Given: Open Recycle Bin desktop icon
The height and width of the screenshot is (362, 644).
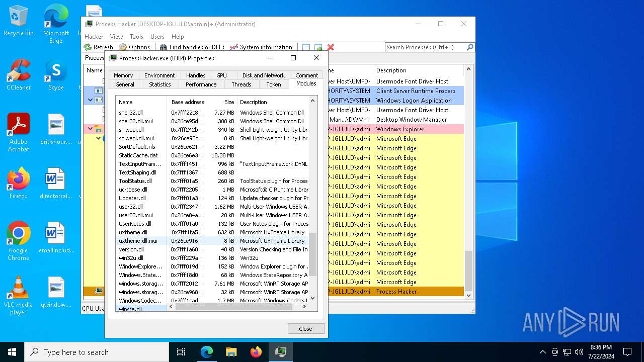Looking at the screenshot, I should click(19, 21).
